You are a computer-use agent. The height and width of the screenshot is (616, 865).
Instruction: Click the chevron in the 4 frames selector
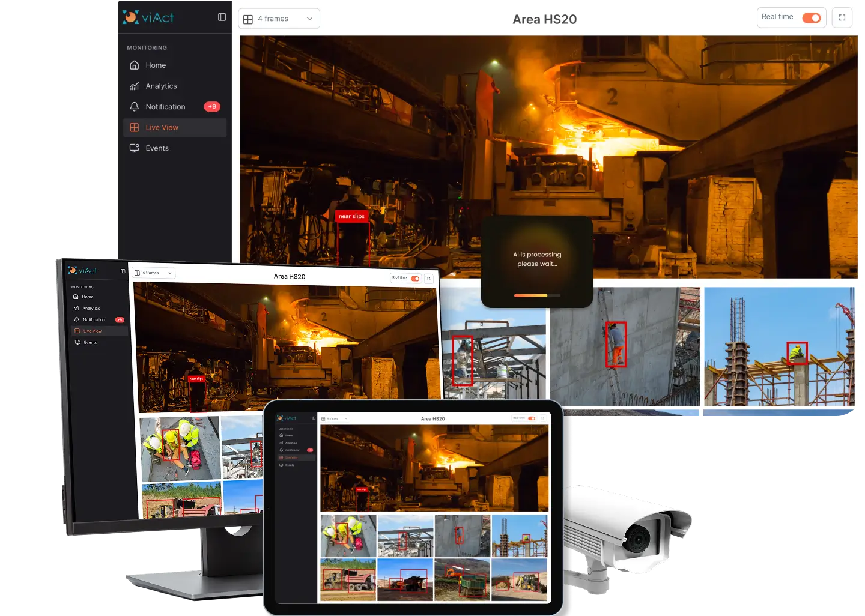point(309,19)
